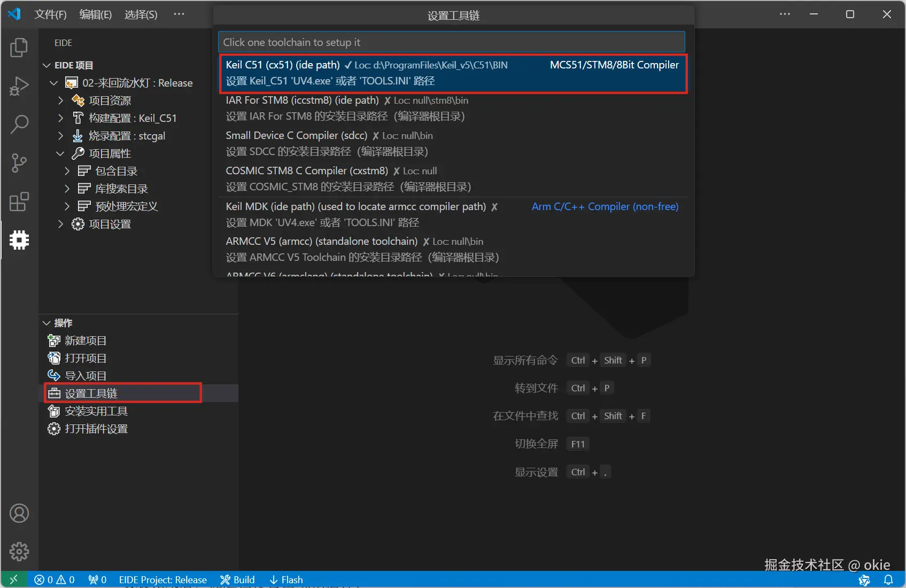Show more menu bar items
Viewport: 906px width, 588px height.
(179, 14)
